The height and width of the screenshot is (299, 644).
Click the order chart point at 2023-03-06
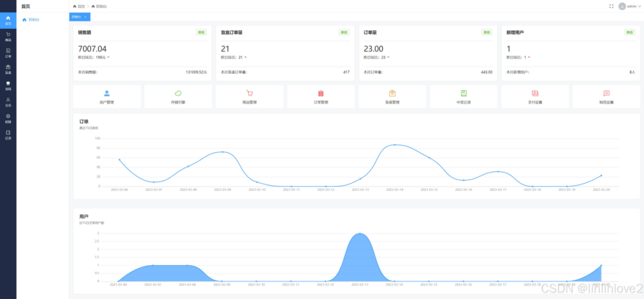coord(119,160)
